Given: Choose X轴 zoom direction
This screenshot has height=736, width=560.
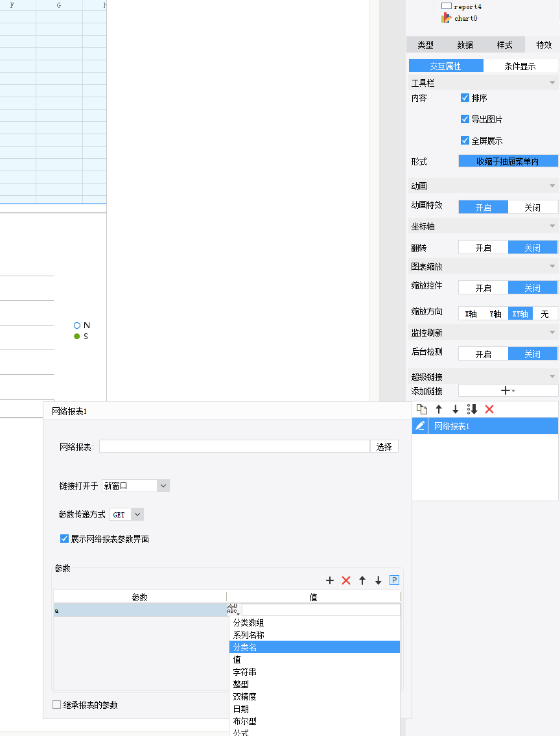Looking at the screenshot, I should 471,314.
